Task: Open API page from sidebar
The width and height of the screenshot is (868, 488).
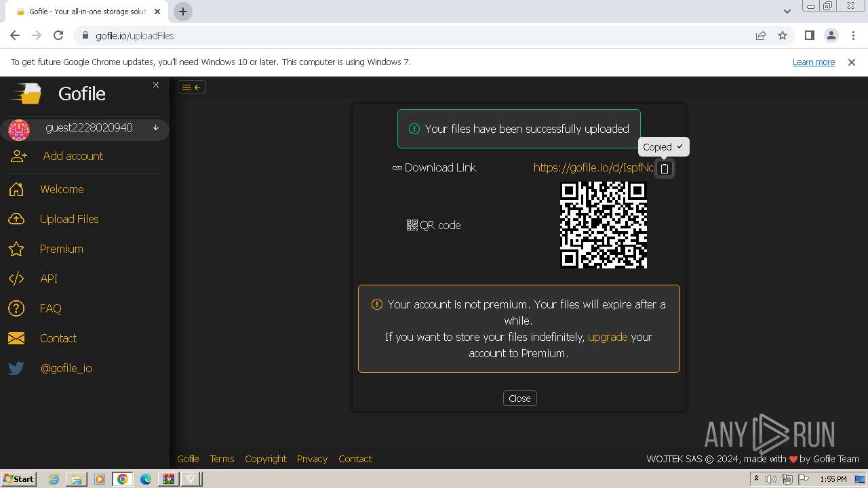Action: point(48,279)
